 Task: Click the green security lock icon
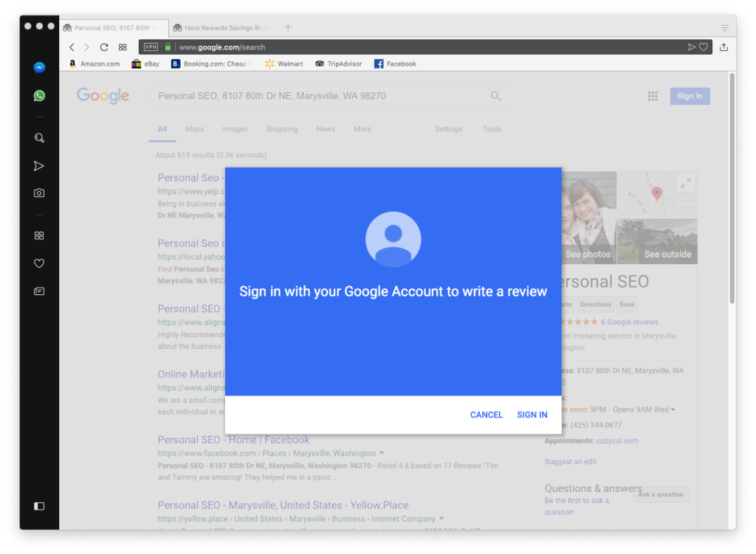click(168, 46)
